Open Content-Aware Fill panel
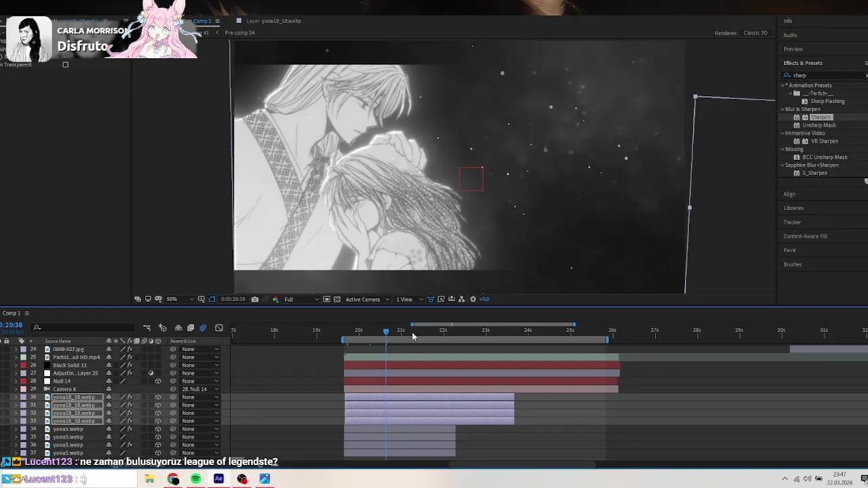 806,237
